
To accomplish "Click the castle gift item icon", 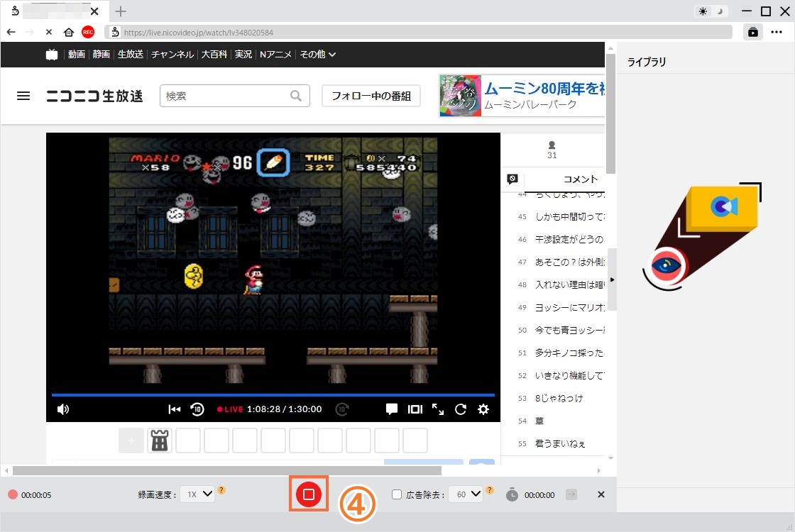I will (x=159, y=440).
